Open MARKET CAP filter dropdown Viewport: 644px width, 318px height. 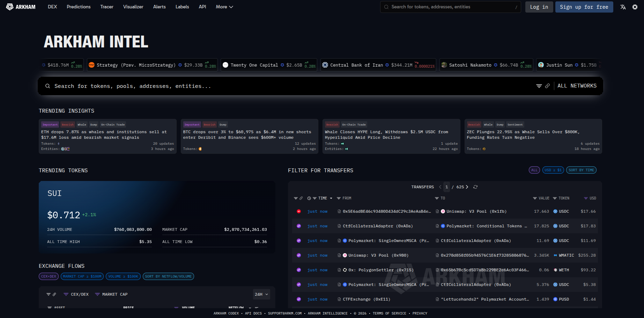[111, 294]
